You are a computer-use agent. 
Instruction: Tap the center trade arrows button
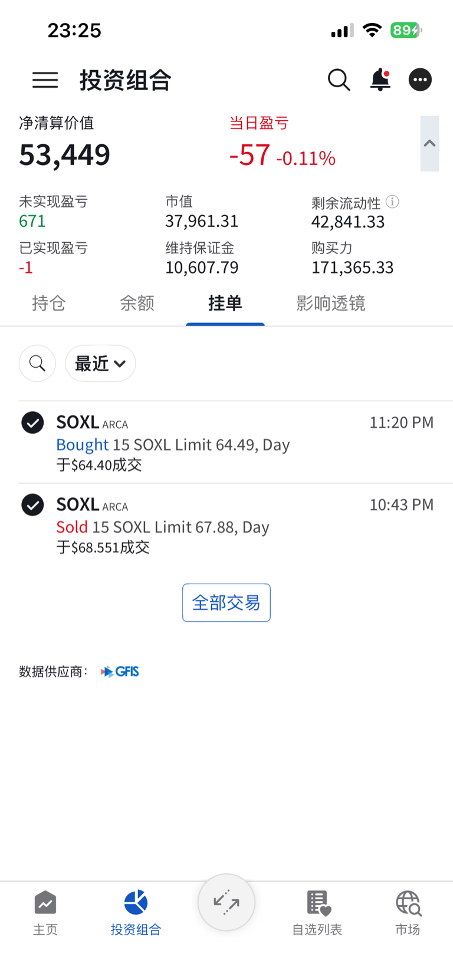226,902
